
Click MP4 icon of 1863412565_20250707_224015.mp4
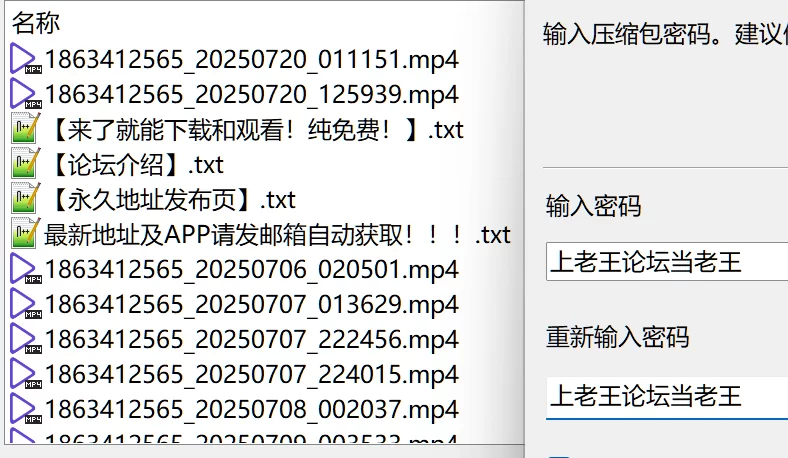[25, 374]
